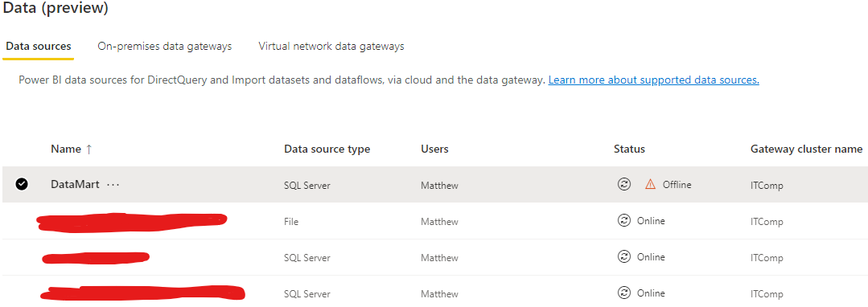Click the Offline status text in DataMart row

[677, 185]
